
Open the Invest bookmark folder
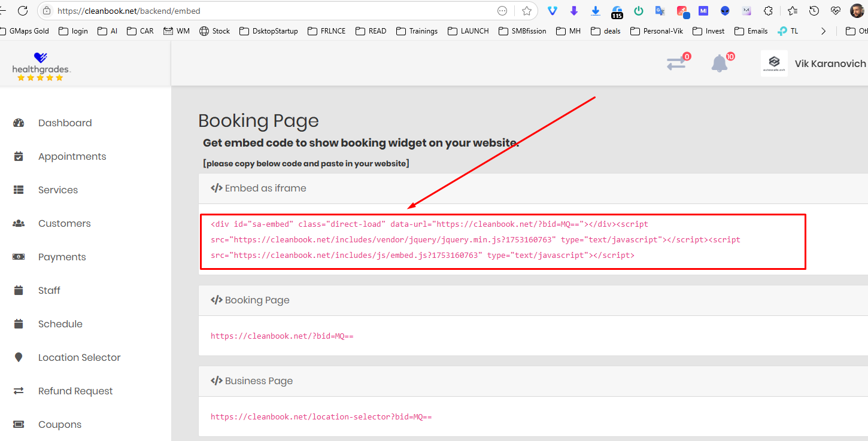pos(708,31)
